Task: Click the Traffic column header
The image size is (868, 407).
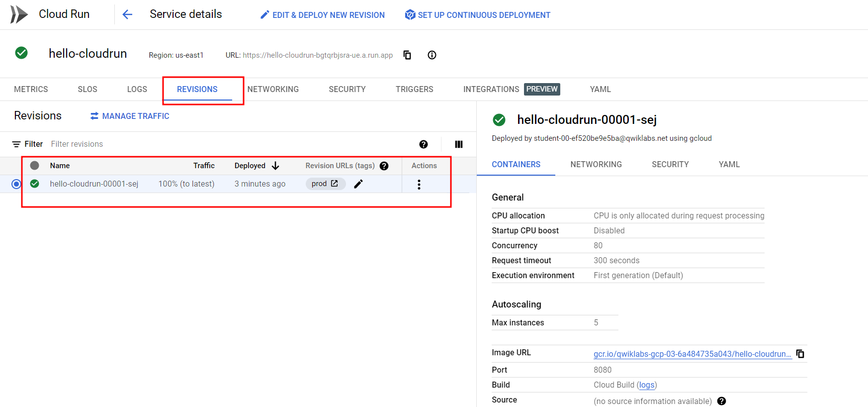Action: click(x=204, y=166)
